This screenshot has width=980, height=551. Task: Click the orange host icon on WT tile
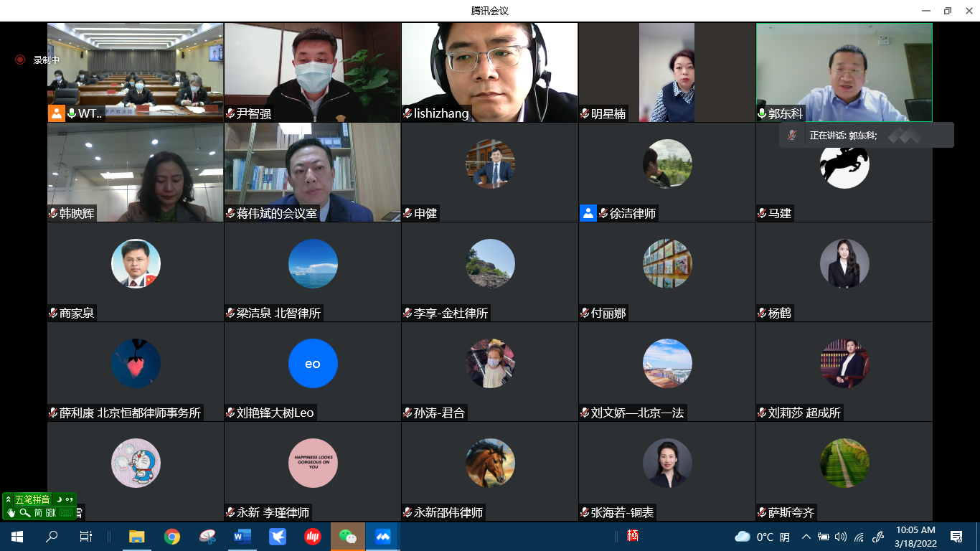(57, 113)
